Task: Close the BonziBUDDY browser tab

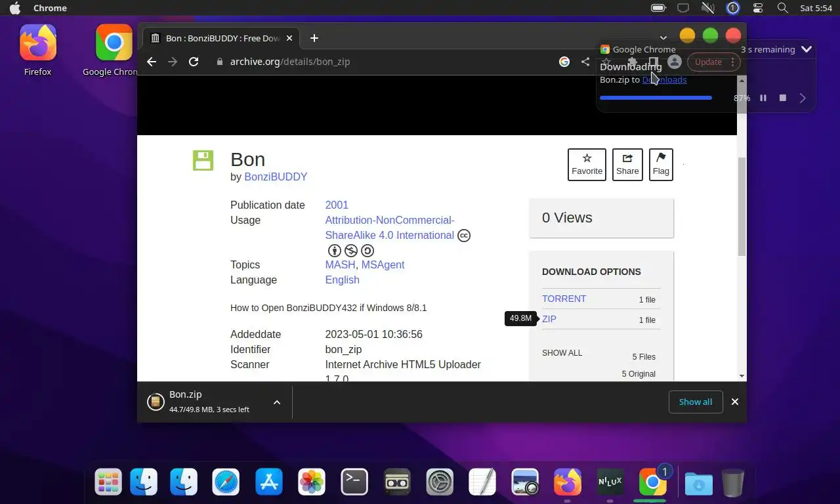Action: 290,38
